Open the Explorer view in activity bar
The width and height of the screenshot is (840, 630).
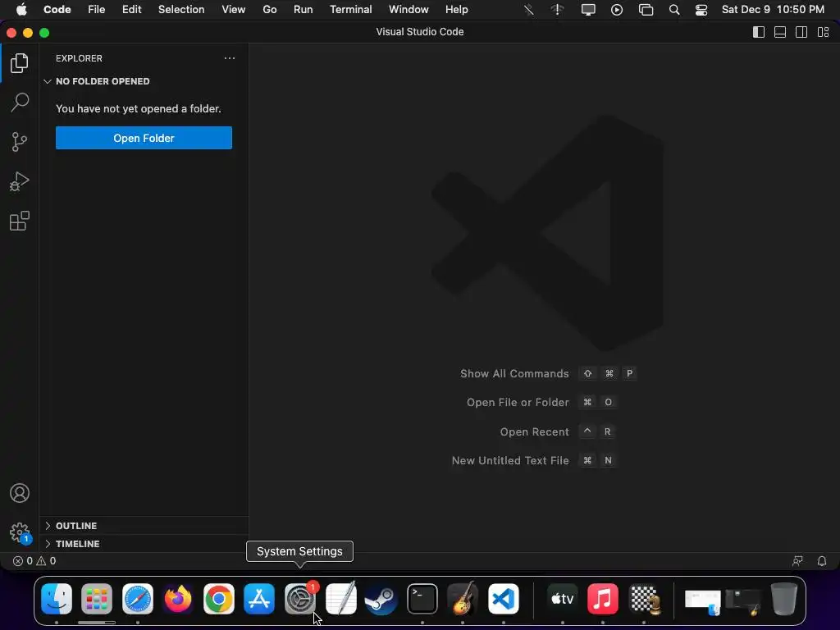20,63
